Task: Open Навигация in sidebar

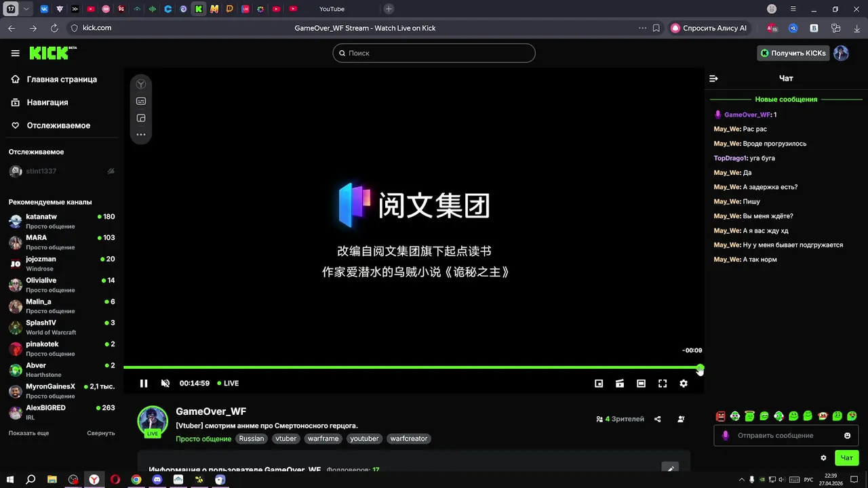Action: [x=40, y=102]
